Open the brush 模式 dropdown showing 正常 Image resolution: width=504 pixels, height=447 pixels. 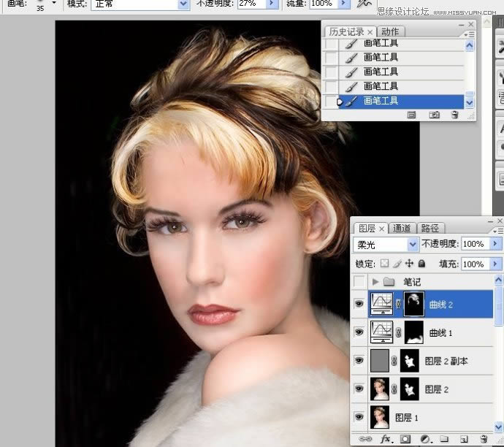[x=183, y=4]
